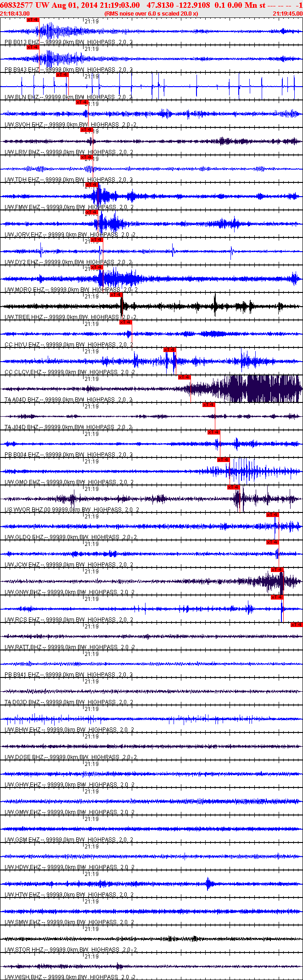This screenshot has width=303, height=980.
Task: Click the red arrival marker on UW FMW trace
Action: [92, 185]
